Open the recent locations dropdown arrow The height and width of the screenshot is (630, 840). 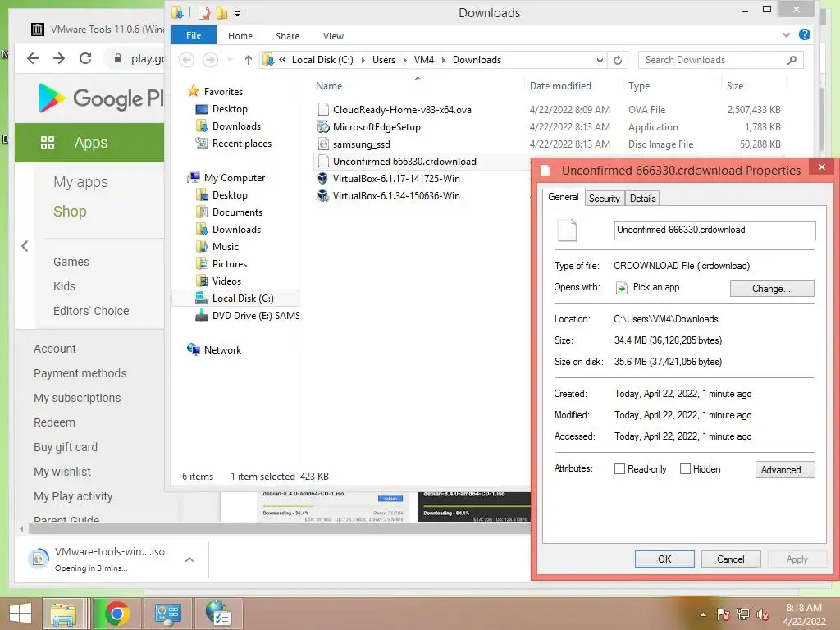[230, 60]
